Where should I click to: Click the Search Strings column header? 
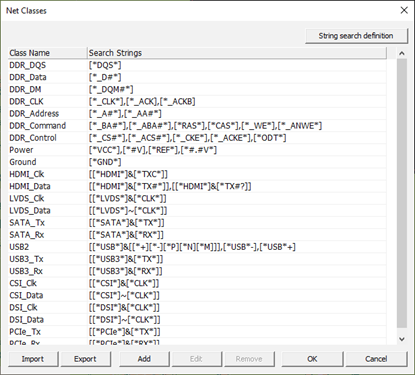[237, 53]
